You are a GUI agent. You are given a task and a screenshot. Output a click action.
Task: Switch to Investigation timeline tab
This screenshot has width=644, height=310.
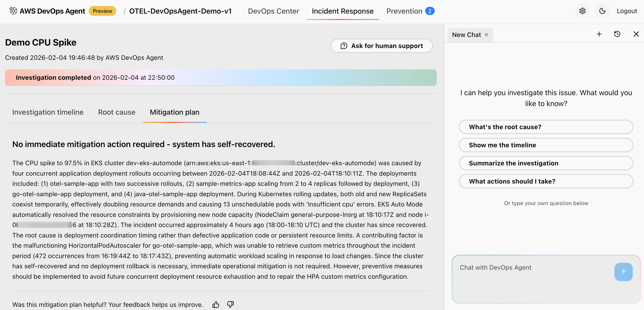(x=48, y=112)
